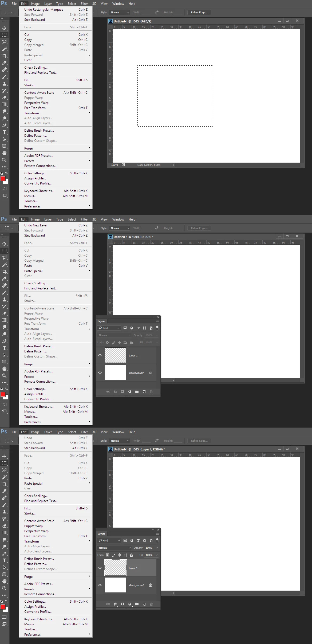
Task: Toggle lock position in active Layers panel
Action: pyautogui.click(x=119, y=555)
